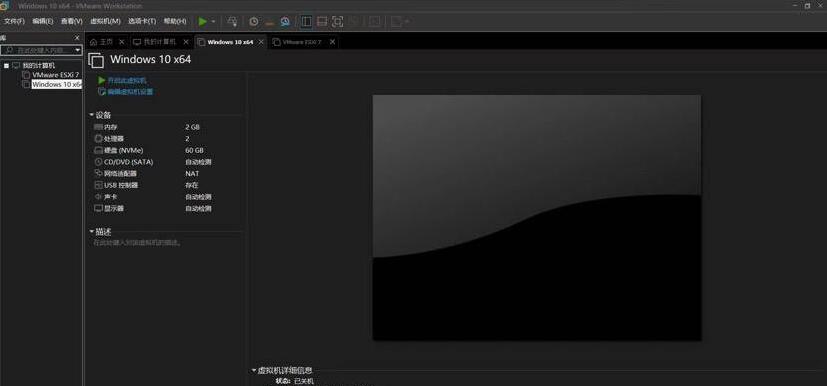The height and width of the screenshot is (386, 827).
Task: Collapse the 描述 description section
Action: (92, 231)
